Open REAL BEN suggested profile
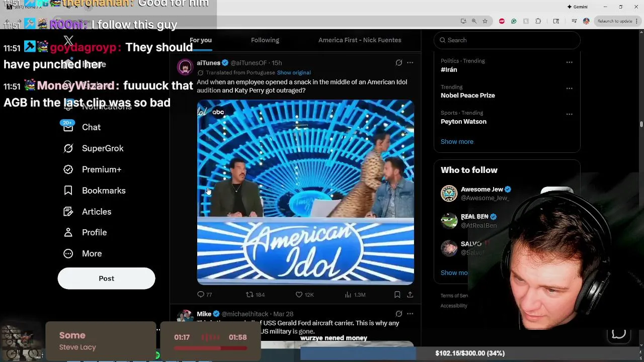The image size is (644, 362). click(x=474, y=217)
